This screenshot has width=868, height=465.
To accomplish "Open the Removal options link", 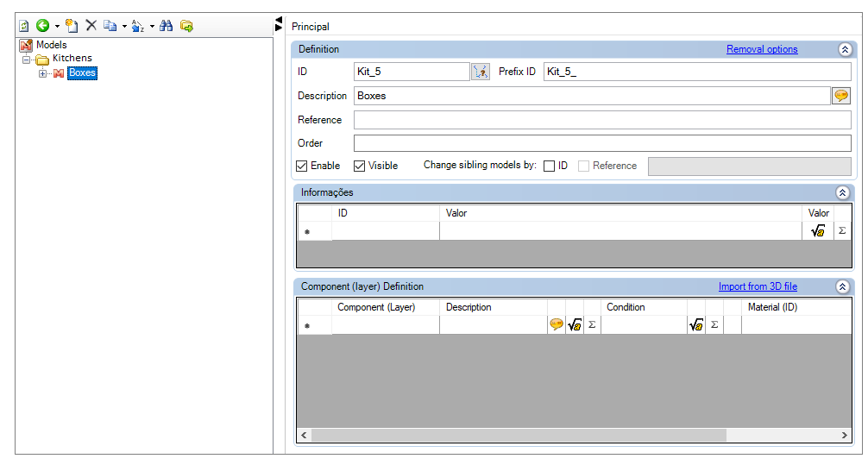I will 762,49.
